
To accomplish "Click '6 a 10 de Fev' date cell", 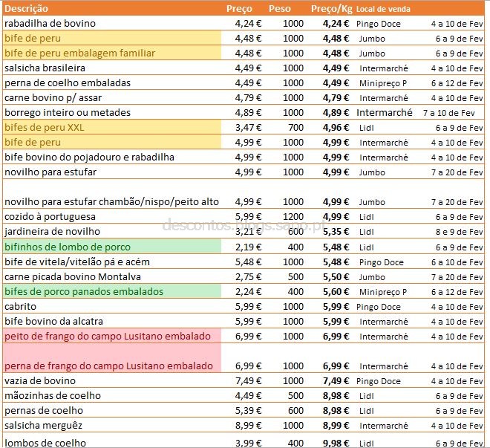I will (457, 262).
